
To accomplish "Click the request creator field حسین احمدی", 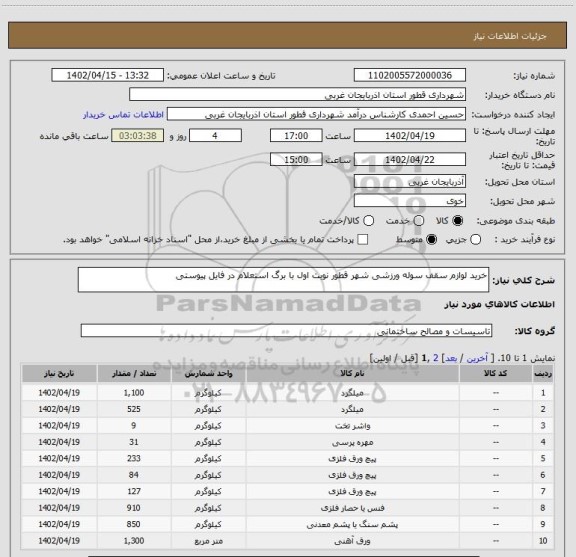I will (x=316, y=115).
